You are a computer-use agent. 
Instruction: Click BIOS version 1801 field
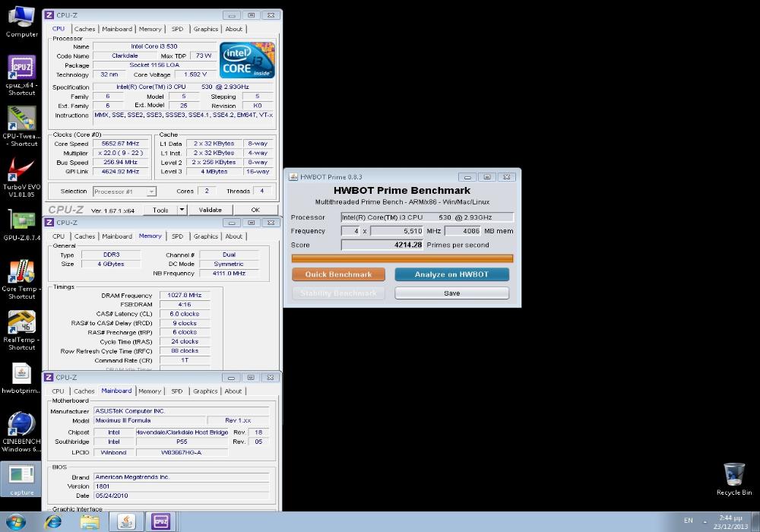coord(182,486)
